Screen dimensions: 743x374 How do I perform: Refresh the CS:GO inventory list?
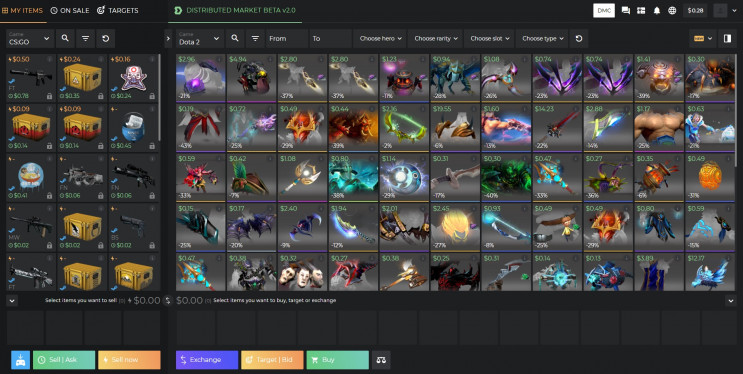[x=106, y=38]
